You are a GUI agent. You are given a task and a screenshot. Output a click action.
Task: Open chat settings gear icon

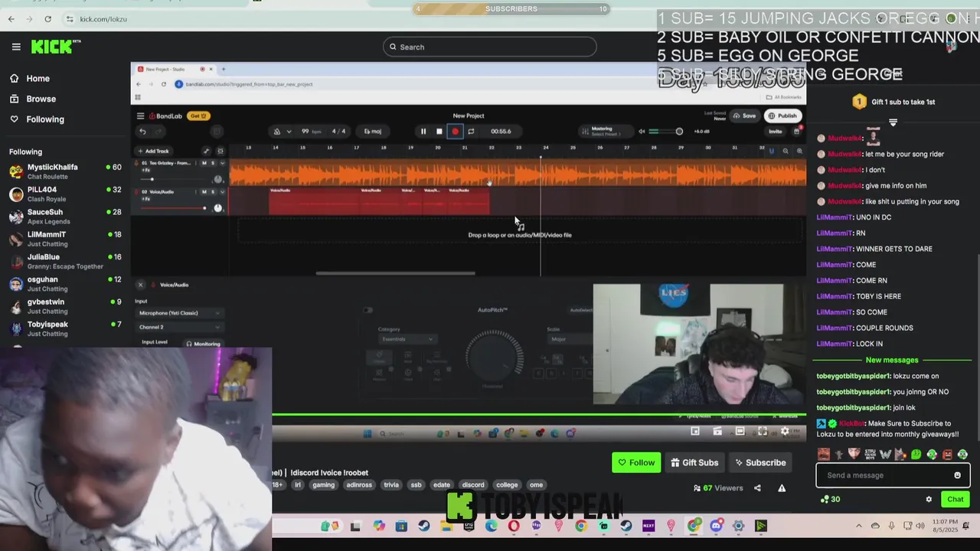pos(929,499)
